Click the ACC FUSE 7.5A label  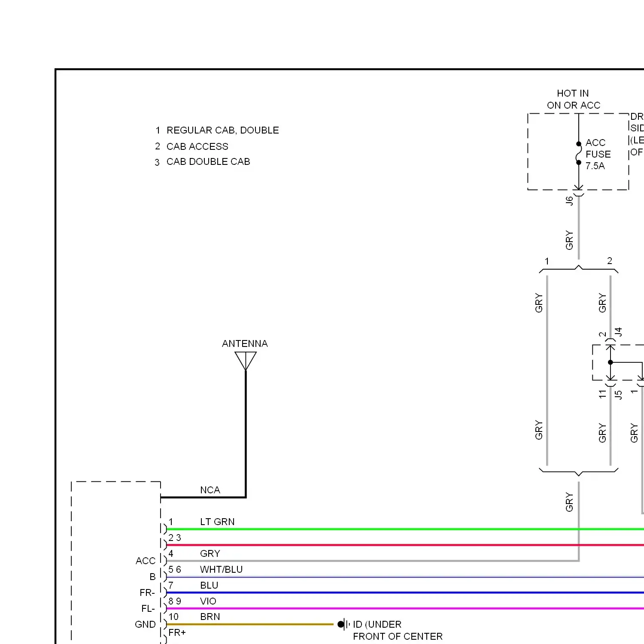coord(598,154)
